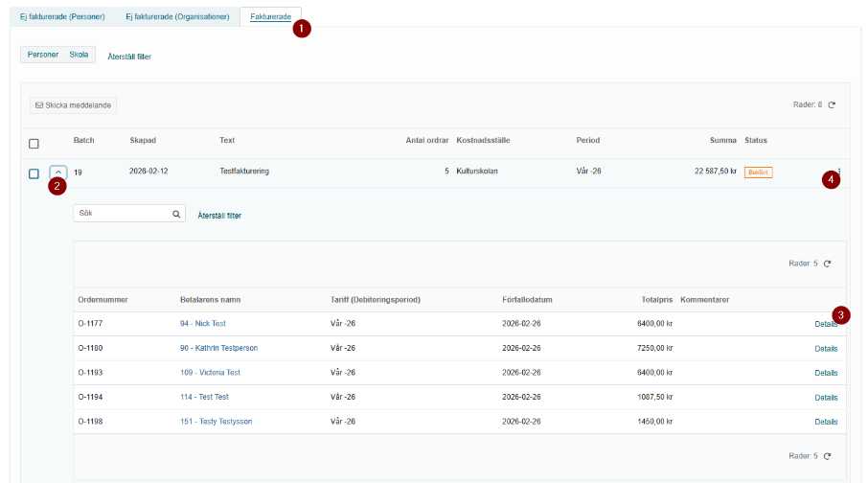Switch to Ej fakturerade (Personer) tab

click(62, 16)
